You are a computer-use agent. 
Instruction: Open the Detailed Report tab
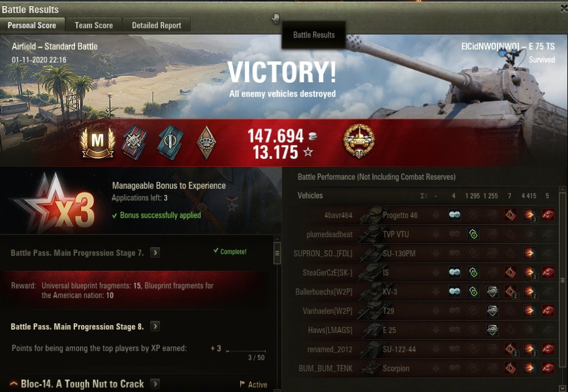point(157,26)
